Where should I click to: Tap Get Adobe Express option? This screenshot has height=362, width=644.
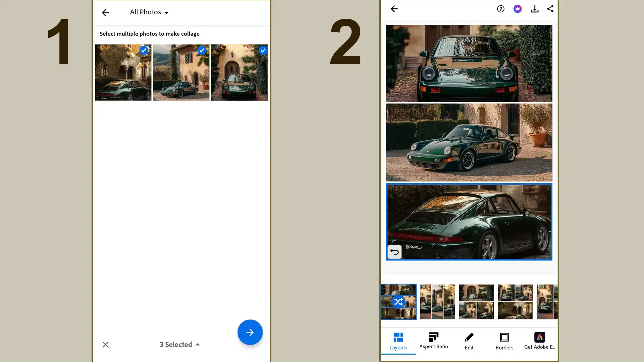point(540,341)
